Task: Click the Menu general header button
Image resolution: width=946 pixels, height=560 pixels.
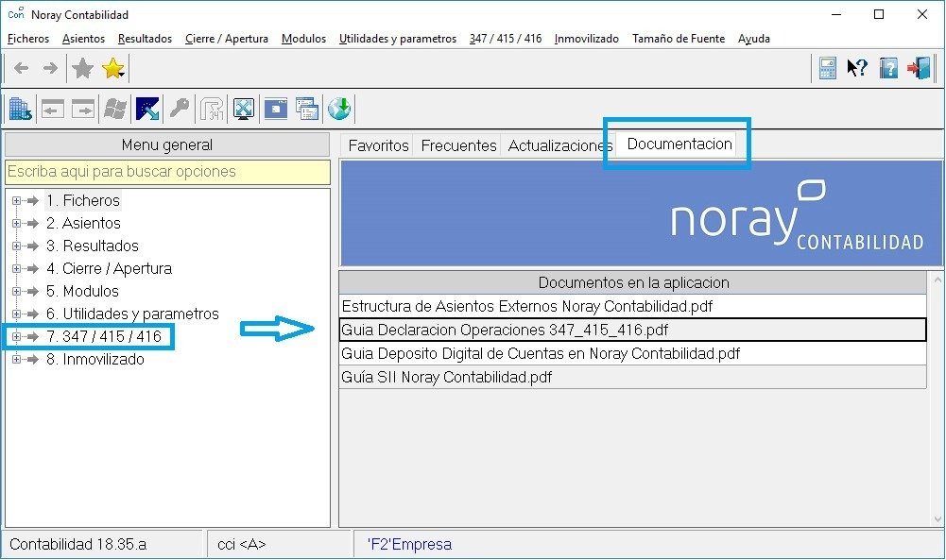Action: 167,144
